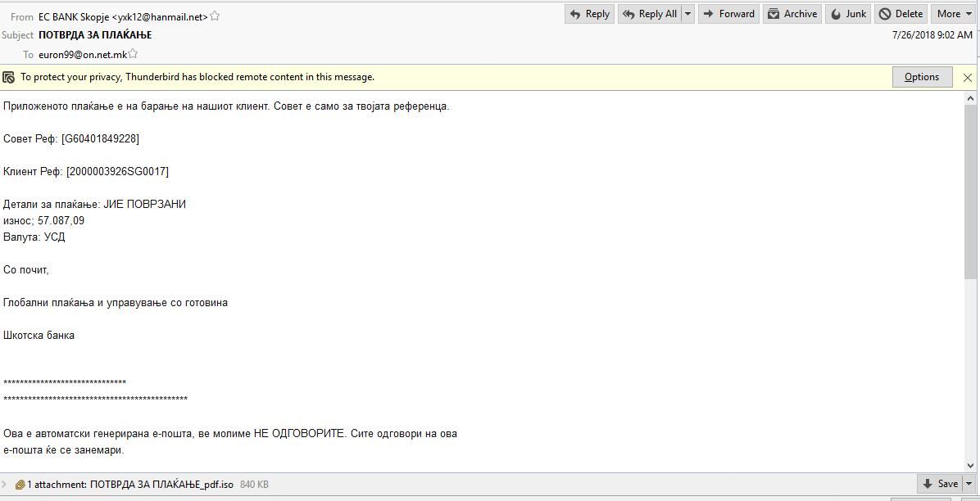This screenshot has width=980, height=501.
Task: Open the More actions menu
Action: pyautogui.click(x=952, y=14)
